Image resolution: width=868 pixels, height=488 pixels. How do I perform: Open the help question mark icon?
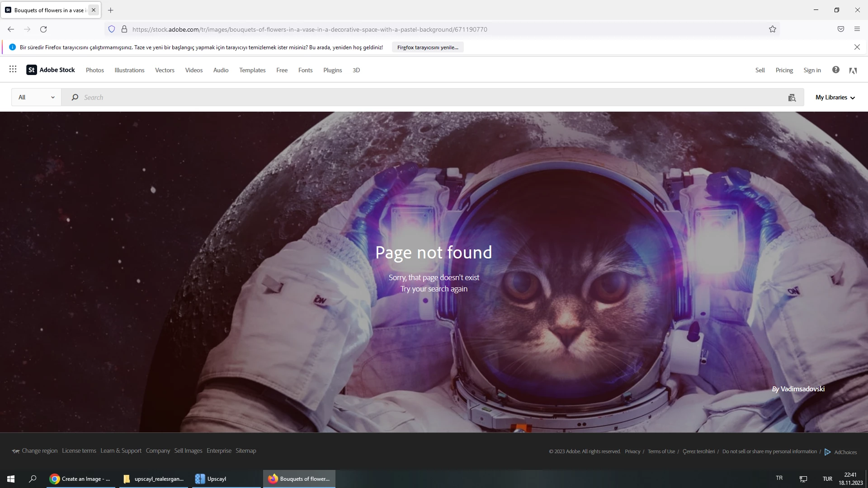(835, 70)
